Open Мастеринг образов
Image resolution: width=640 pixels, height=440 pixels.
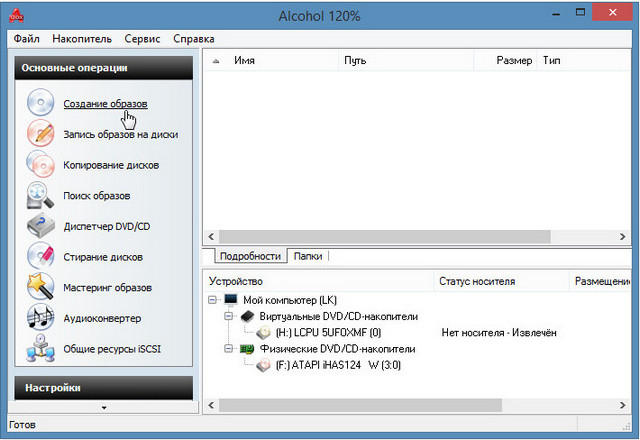[108, 287]
